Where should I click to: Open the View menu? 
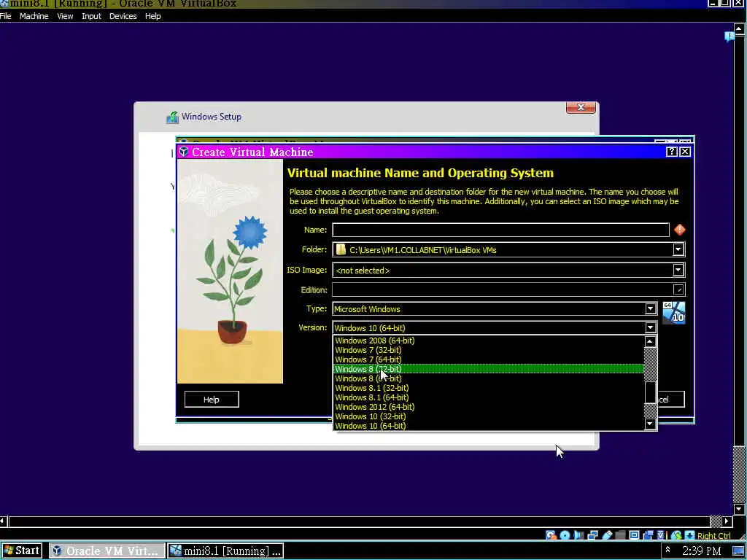click(x=65, y=16)
